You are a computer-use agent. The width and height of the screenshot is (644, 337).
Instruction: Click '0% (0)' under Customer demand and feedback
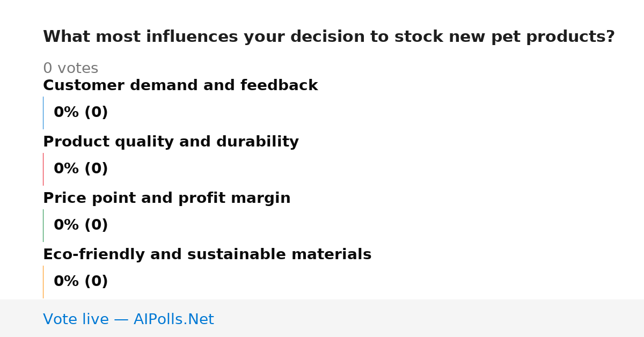[80, 113]
